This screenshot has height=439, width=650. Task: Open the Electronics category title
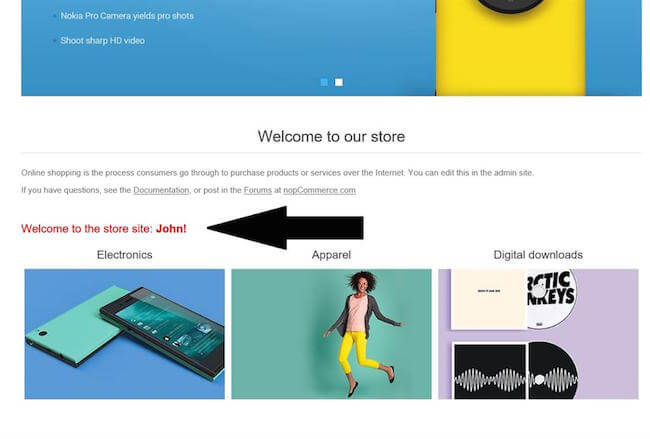tap(124, 255)
